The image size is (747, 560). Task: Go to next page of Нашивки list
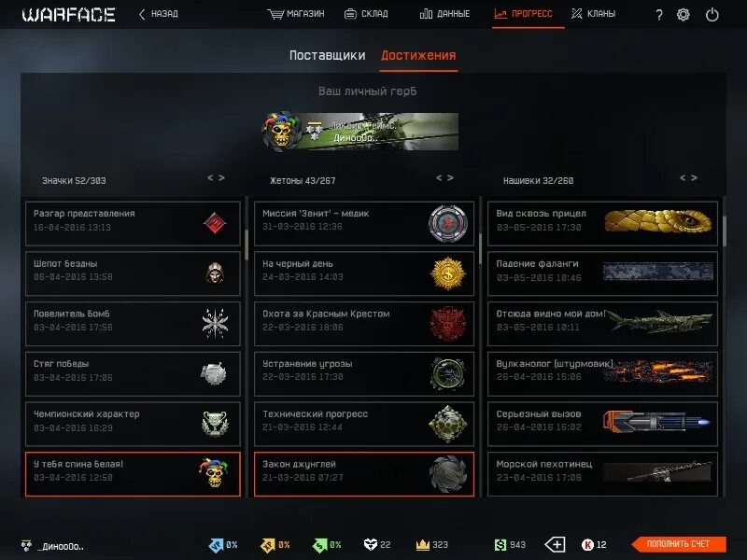694,177
